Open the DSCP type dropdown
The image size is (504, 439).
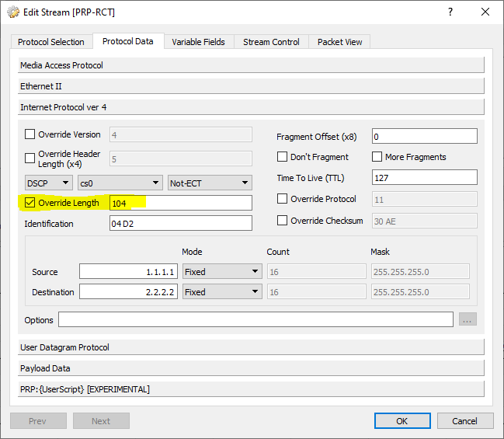49,183
